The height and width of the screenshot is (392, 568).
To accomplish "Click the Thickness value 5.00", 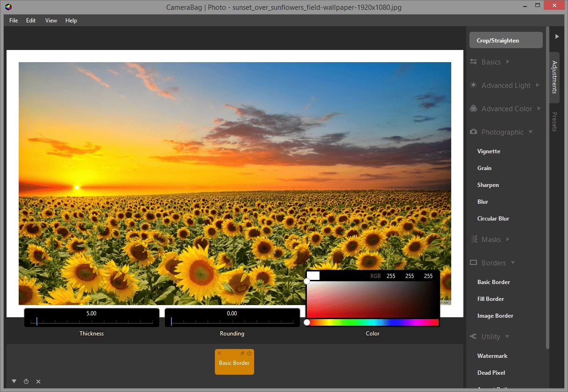I will [92, 314].
